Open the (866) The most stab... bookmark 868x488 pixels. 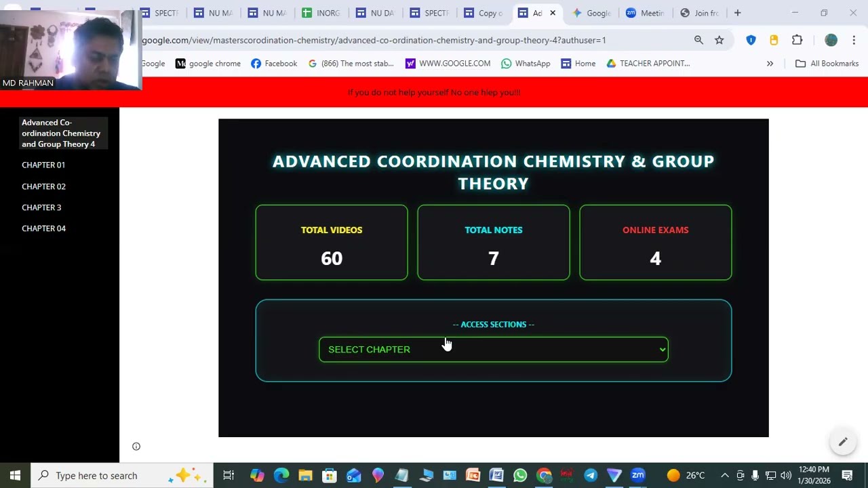pos(351,63)
